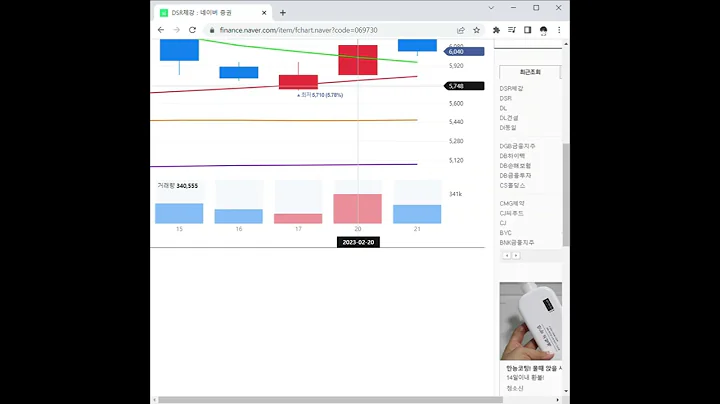The width and height of the screenshot is (720, 404).
Task: Close the DSR제강 tab
Action: [264, 13]
